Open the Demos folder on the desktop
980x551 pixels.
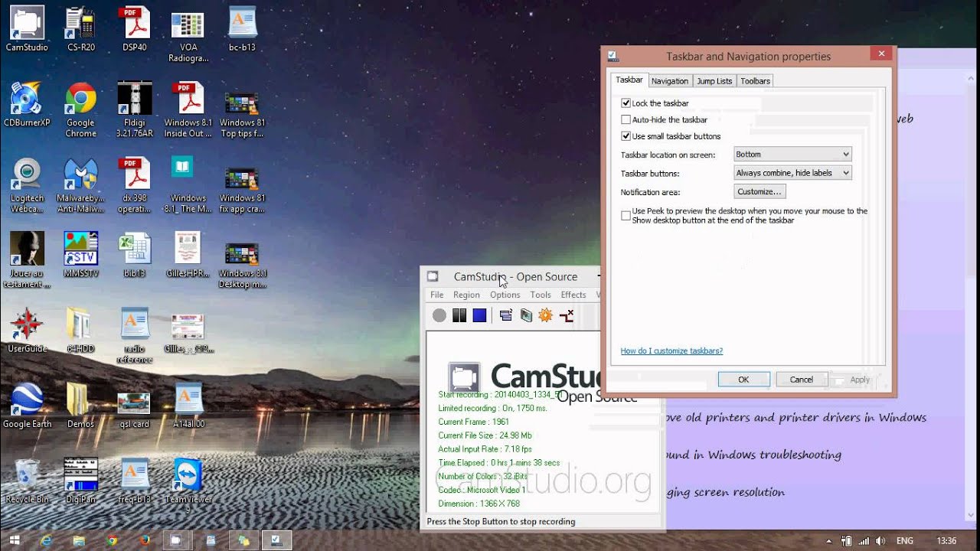point(80,406)
